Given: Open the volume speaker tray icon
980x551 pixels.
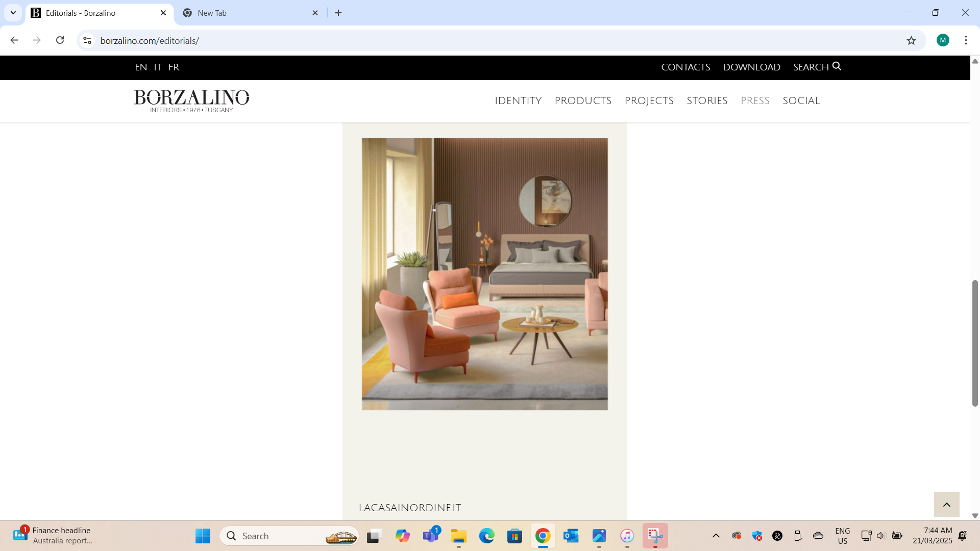Looking at the screenshot, I should (881, 536).
